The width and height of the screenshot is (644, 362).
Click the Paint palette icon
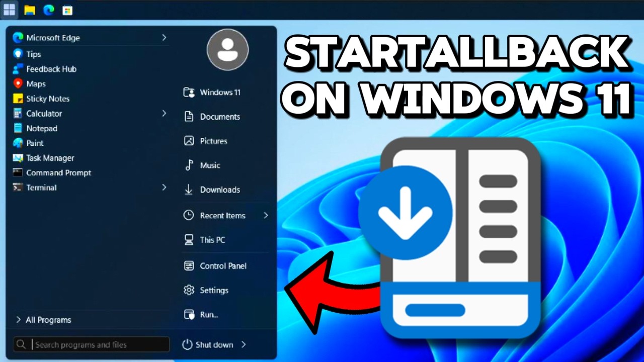(x=18, y=143)
